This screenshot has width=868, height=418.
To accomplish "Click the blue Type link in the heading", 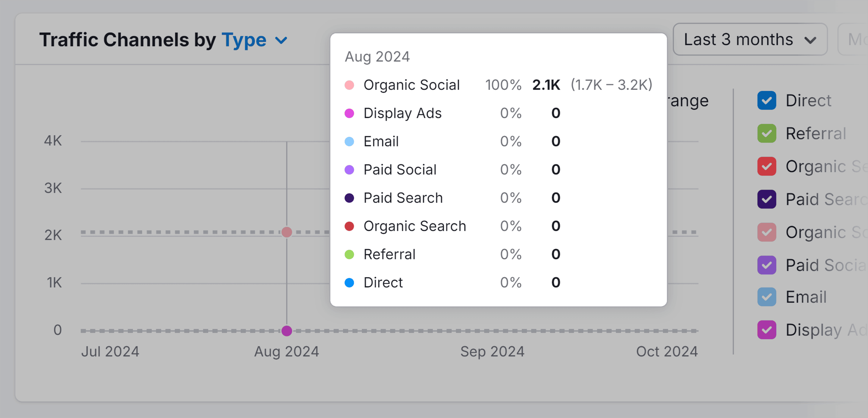I will [x=243, y=40].
